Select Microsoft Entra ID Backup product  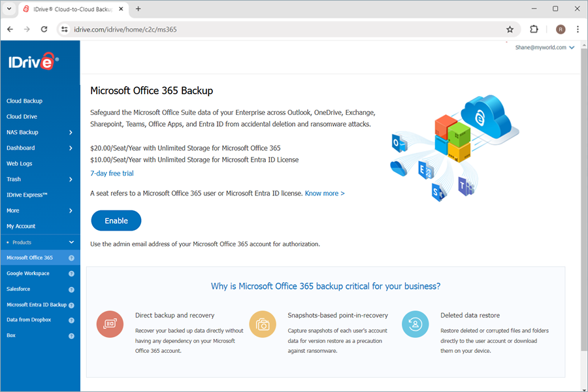37,305
